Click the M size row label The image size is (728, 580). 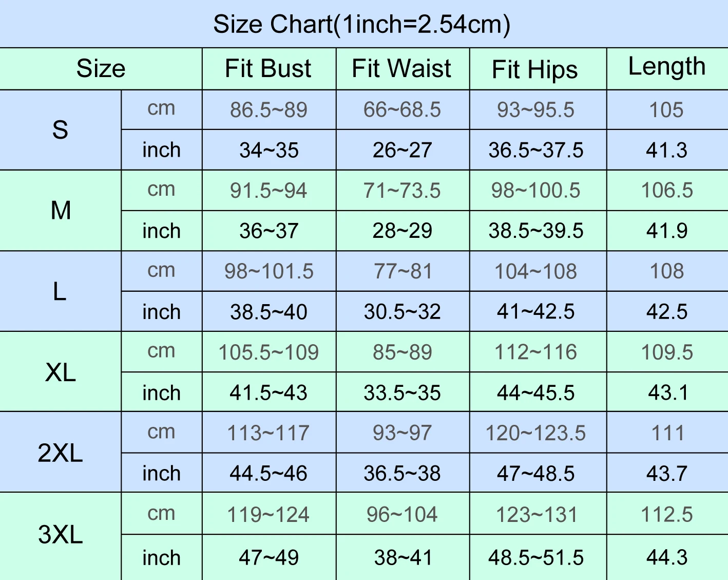click(61, 211)
